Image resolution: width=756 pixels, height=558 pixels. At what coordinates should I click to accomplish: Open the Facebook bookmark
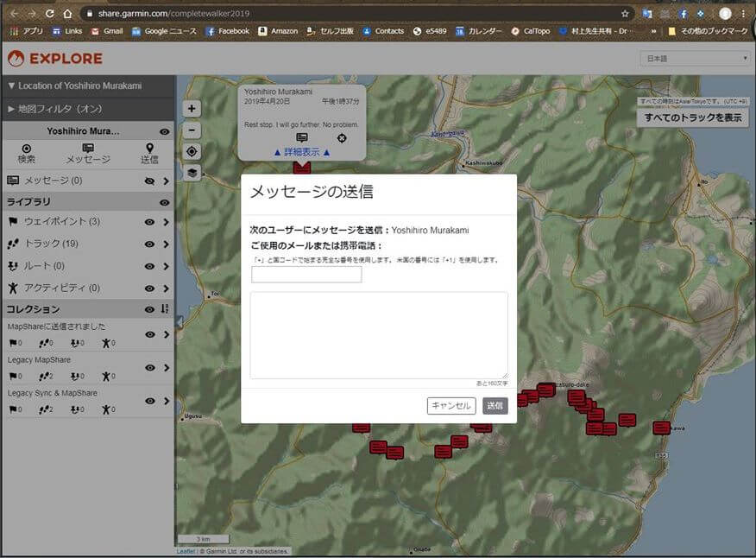[227, 31]
